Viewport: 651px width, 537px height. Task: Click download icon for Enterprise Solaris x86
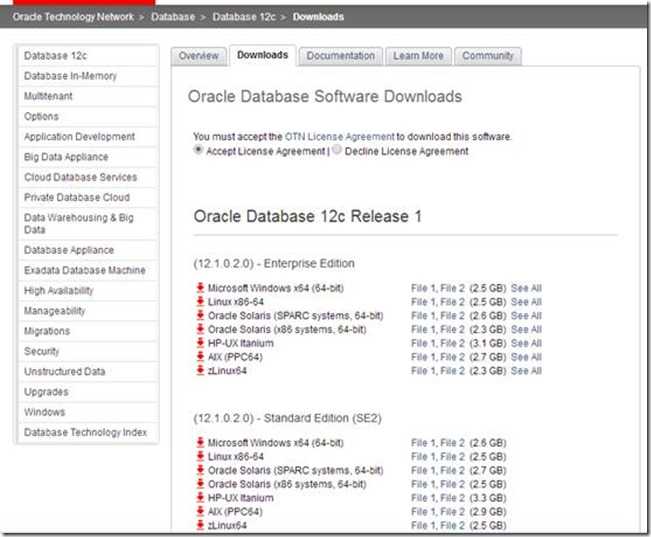200,329
